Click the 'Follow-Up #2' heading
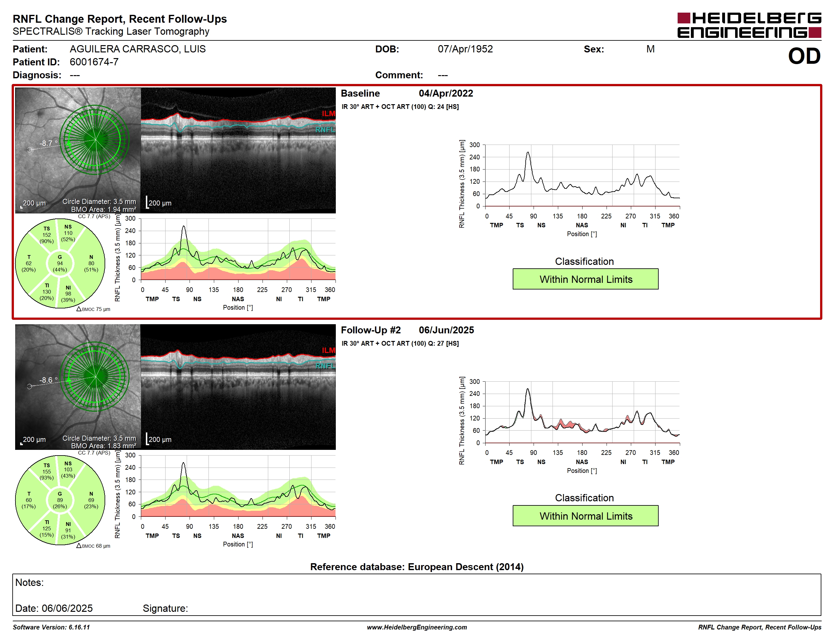The height and width of the screenshot is (644, 834). (x=371, y=330)
